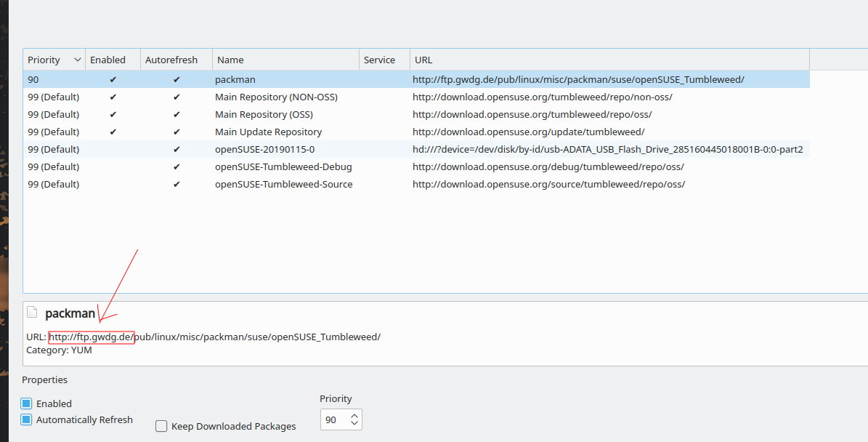The image size is (868, 442).
Task: Click Autorefresh checkmark for openSUSE-20190115-0
Action: (x=177, y=150)
